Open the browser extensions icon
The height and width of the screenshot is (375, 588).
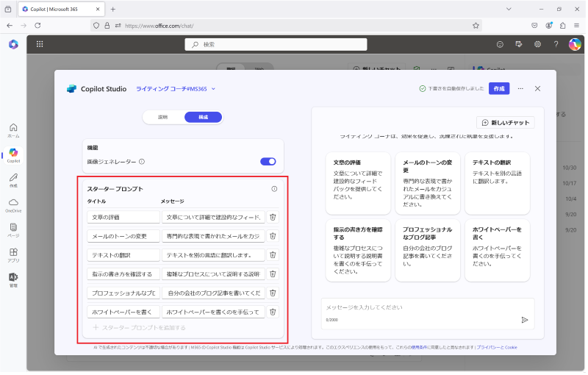562,26
